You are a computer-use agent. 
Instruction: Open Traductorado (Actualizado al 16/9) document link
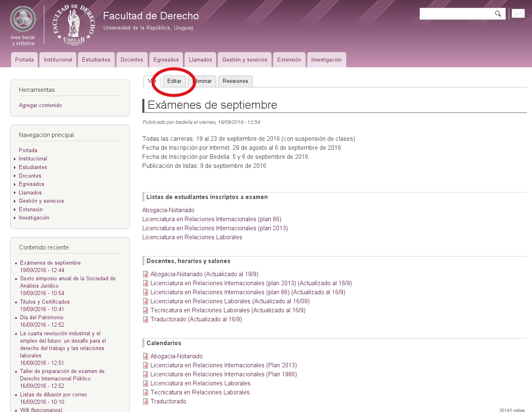pos(196,319)
